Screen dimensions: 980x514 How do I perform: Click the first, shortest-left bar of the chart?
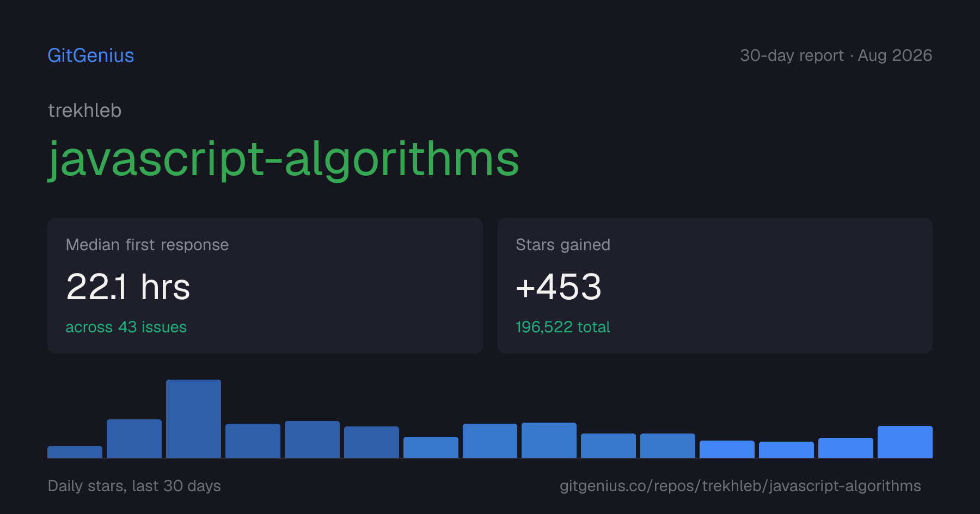click(75, 452)
